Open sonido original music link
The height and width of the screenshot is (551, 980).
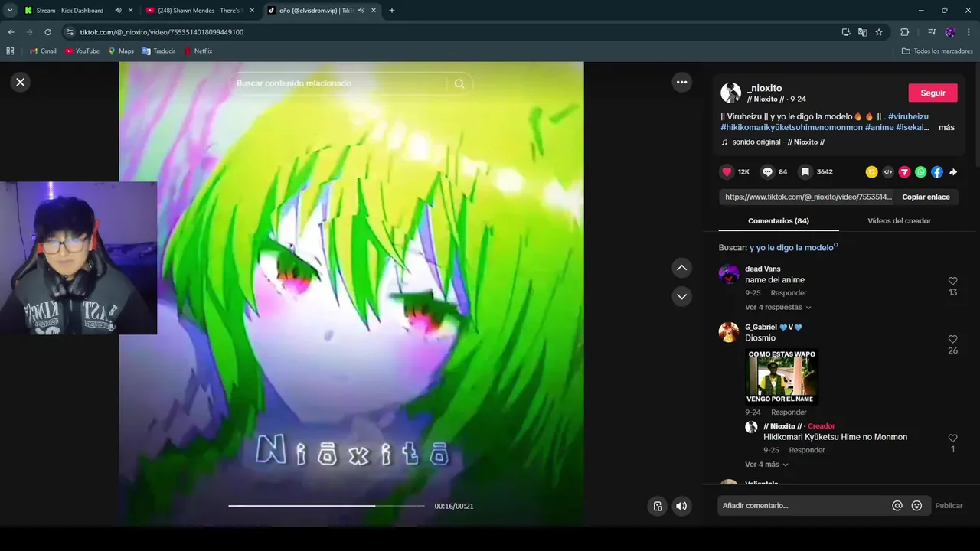(778, 142)
